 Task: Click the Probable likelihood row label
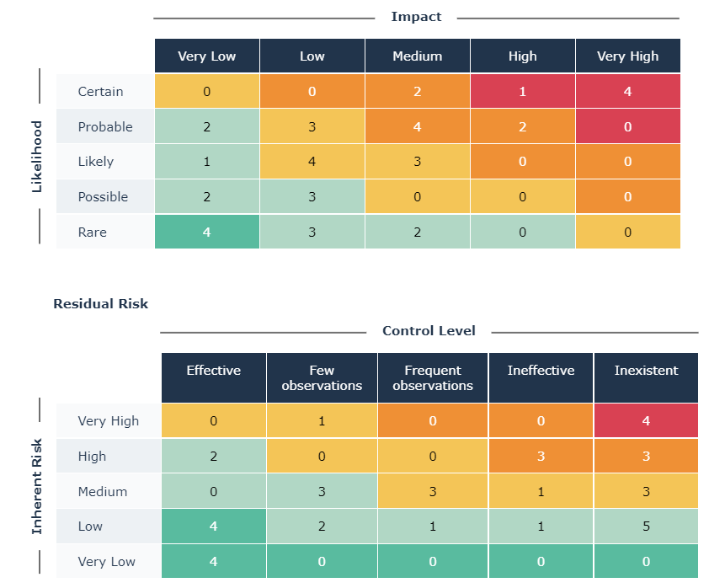[x=105, y=126]
